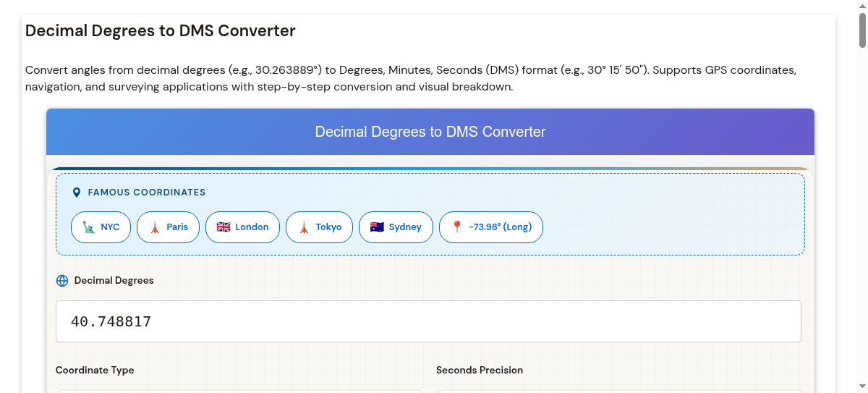Focus the decimal degrees input showing 40.748817
868x393 pixels.
coord(428,321)
